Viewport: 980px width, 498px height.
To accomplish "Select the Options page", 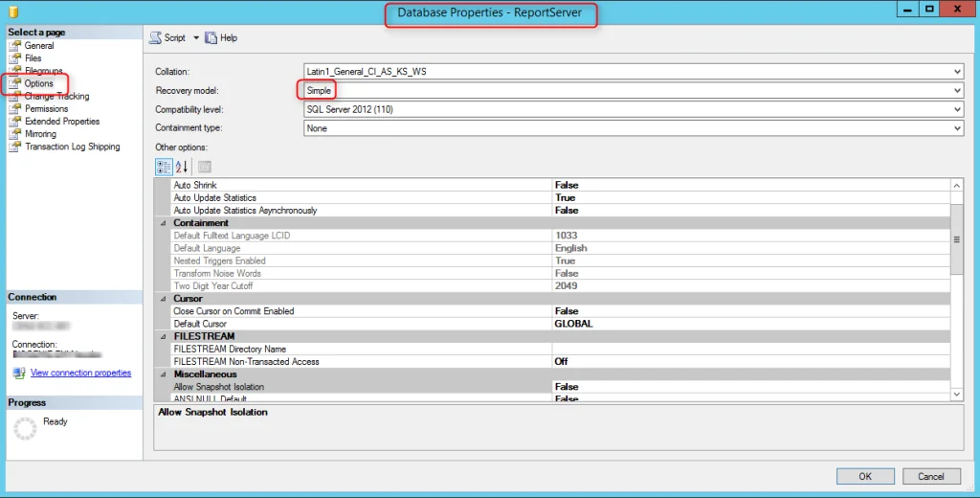I will 38,83.
